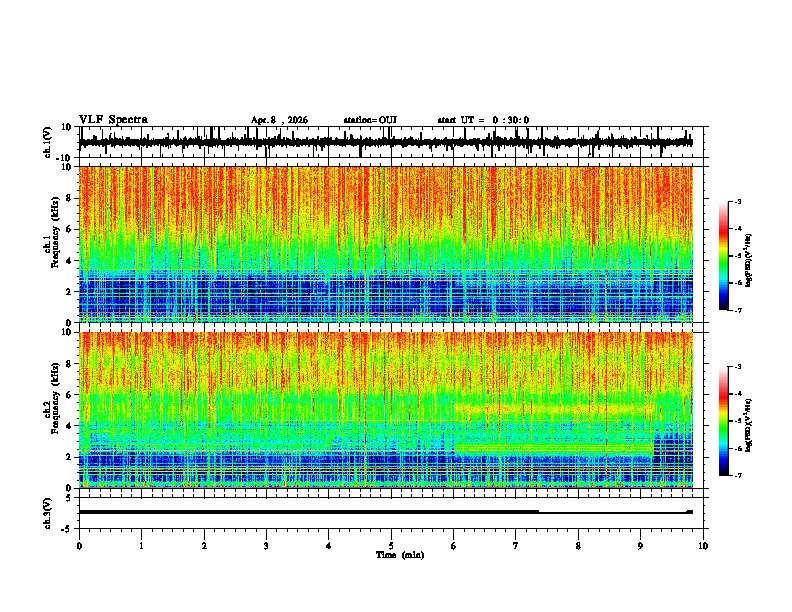The width and height of the screenshot is (792, 612).
Task: Click the time axis tick label "5"
Action: point(391,546)
